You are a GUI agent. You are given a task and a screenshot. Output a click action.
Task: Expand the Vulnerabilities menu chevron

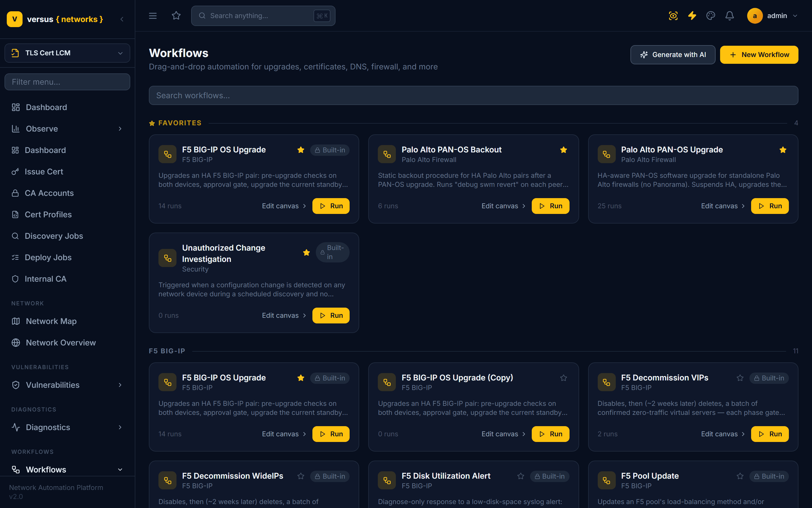pos(120,385)
